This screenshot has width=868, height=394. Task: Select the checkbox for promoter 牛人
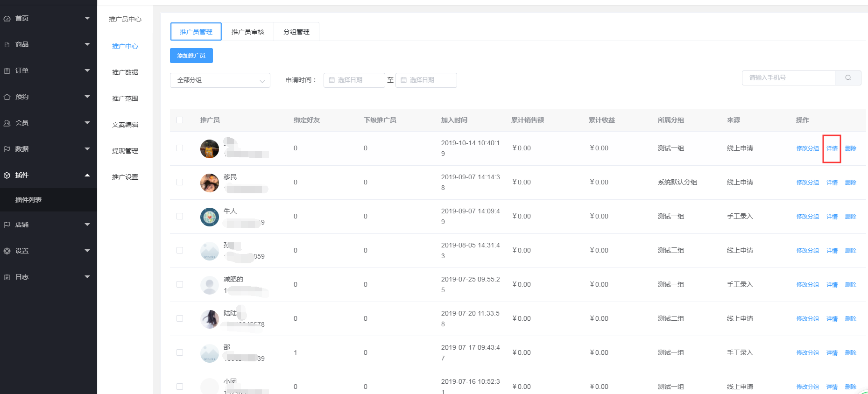[180, 217]
